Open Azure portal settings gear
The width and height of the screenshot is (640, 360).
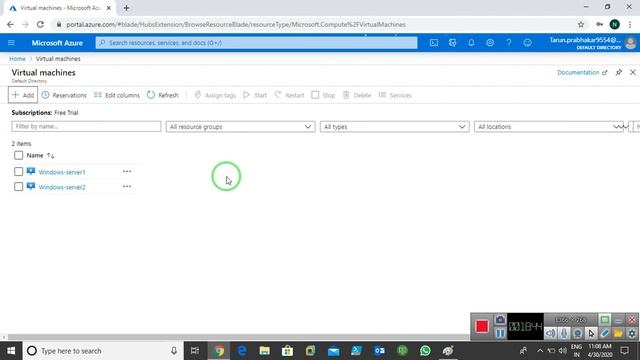click(x=490, y=43)
